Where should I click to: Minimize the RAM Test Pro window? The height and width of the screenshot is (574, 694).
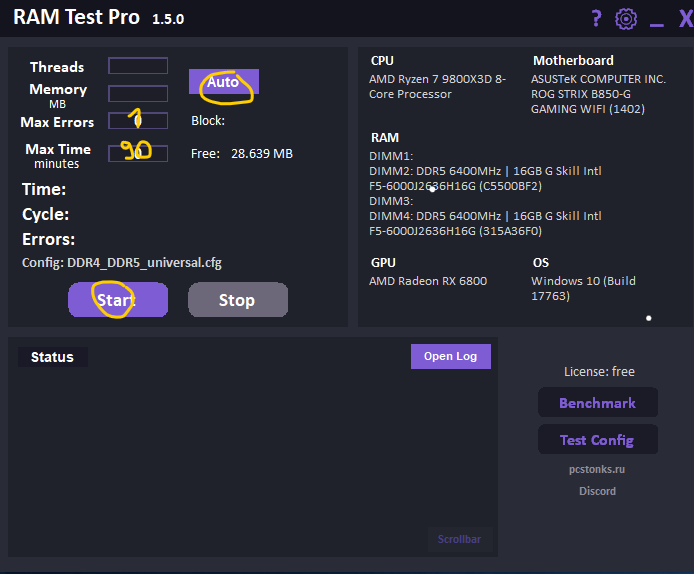click(656, 25)
